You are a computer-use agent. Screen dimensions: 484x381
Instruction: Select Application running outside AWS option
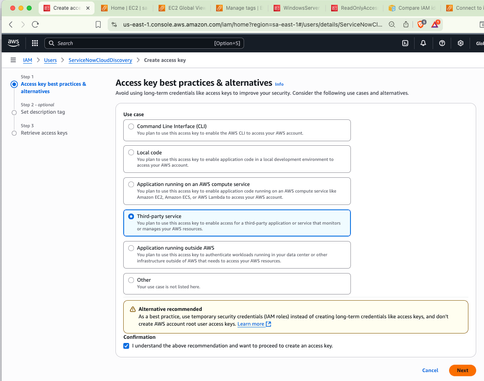(131, 248)
